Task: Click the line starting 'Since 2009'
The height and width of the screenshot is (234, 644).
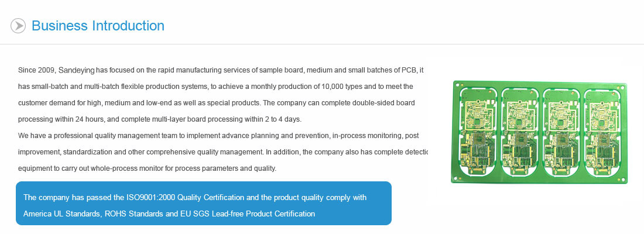Action: click(221, 70)
